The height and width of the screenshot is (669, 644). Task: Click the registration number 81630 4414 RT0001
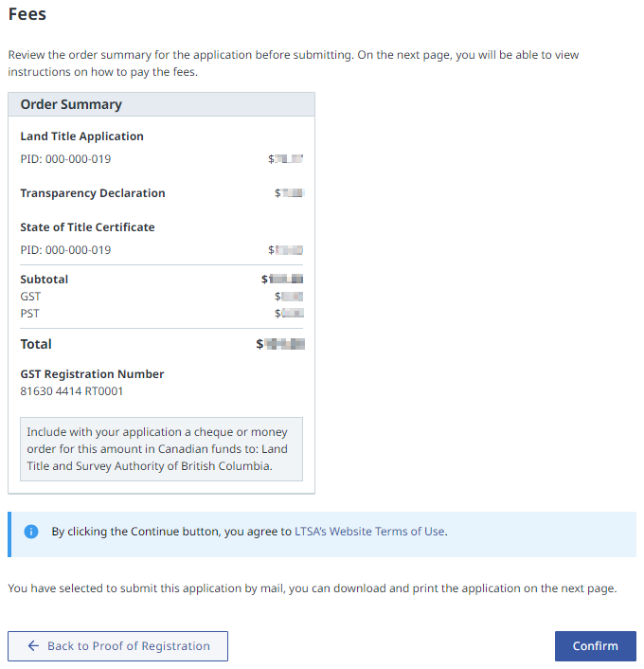[72, 391]
